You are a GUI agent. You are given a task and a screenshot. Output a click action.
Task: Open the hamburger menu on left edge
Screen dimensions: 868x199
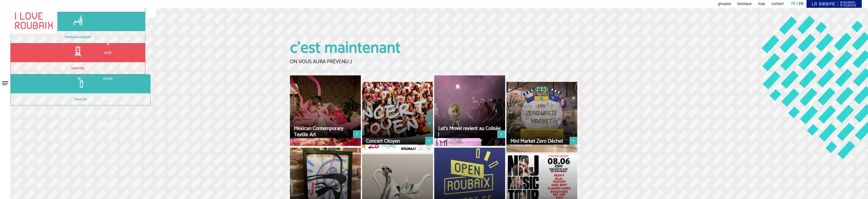click(x=5, y=83)
